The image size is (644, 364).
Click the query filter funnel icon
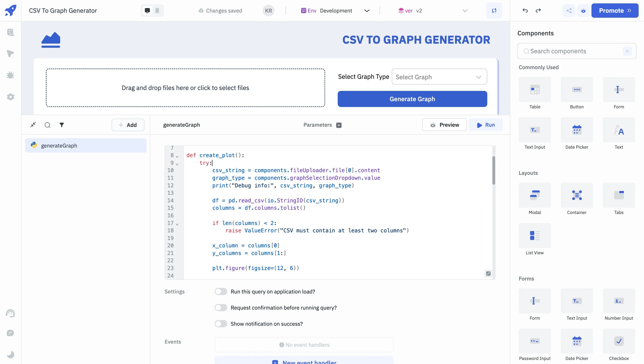pyautogui.click(x=61, y=125)
